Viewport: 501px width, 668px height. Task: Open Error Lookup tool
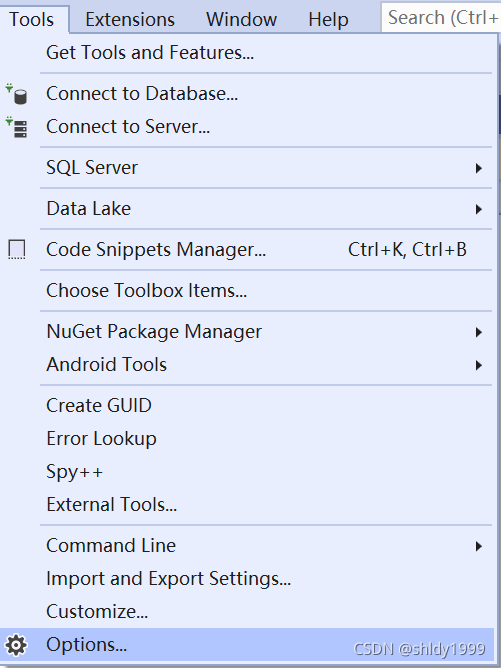click(247, 439)
